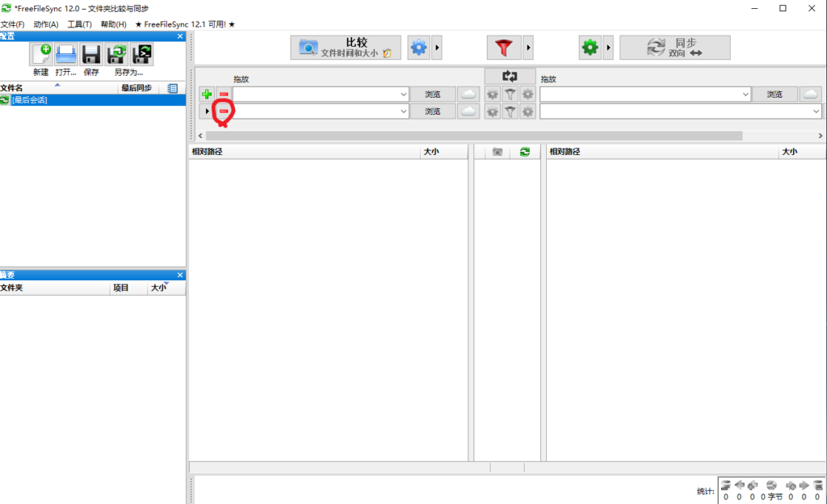Screen dimensions: 827x504
Task: Browse for second left folder 浏览
Action: pyautogui.click(x=433, y=111)
